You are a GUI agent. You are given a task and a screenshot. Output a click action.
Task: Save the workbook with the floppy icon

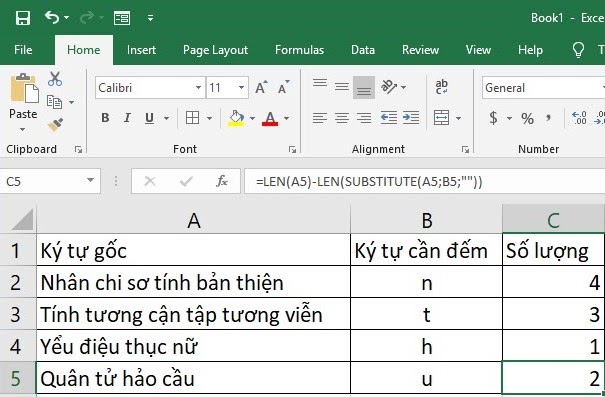(x=22, y=18)
